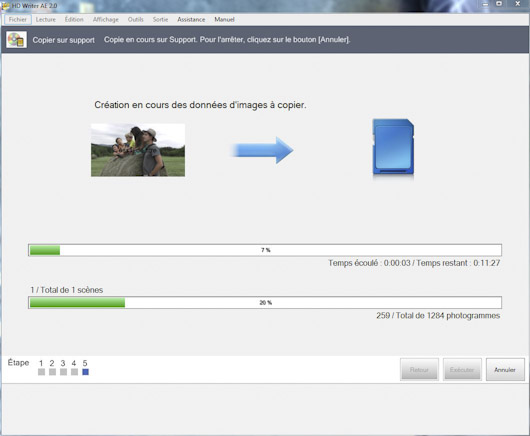Image resolution: width=530 pixels, height=436 pixels.
Task: Maximize the HD Writer window
Action: 499,4
